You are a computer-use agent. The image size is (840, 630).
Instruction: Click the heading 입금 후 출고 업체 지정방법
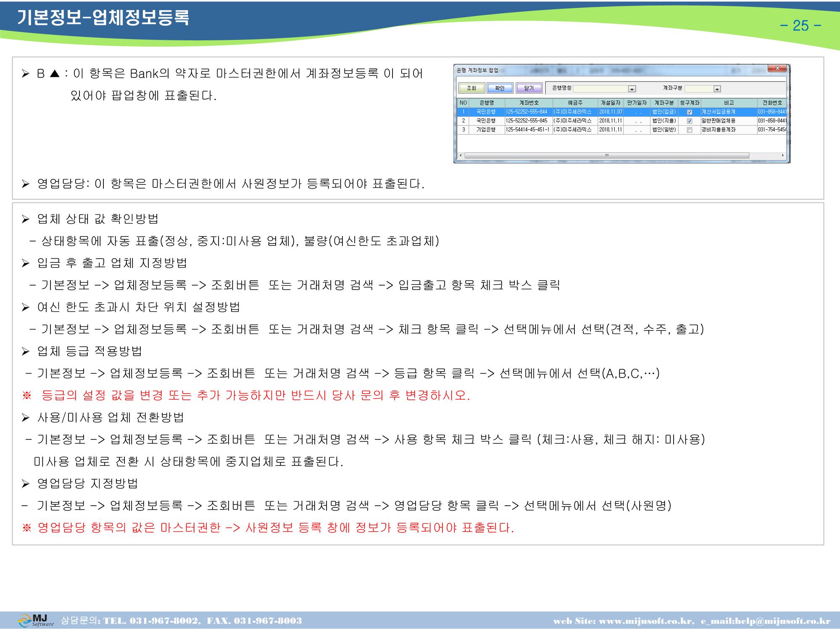pyautogui.click(x=112, y=263)
